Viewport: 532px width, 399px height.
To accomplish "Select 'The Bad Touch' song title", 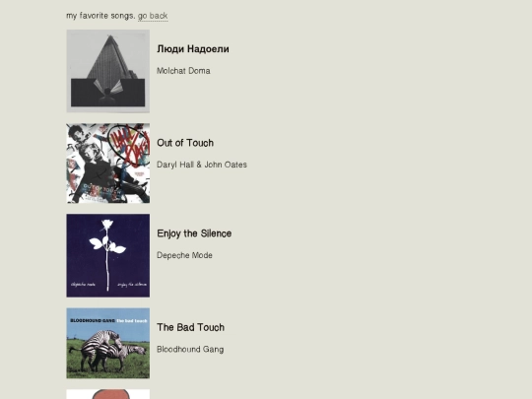I will (191, 327).
